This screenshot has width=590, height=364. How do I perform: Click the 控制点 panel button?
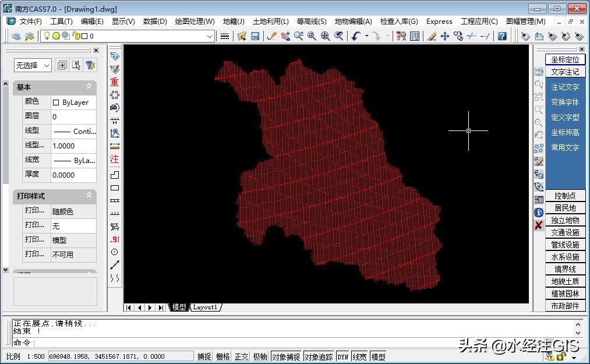(565, 196)
